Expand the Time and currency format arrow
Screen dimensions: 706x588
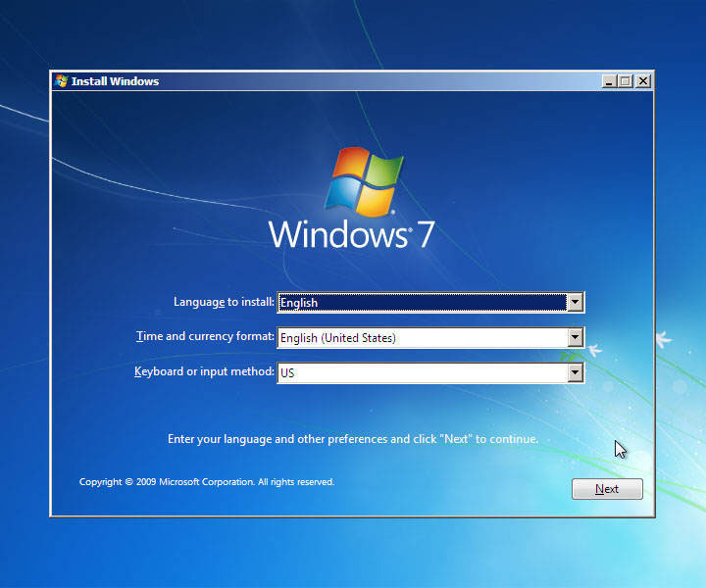pos(575,337)
